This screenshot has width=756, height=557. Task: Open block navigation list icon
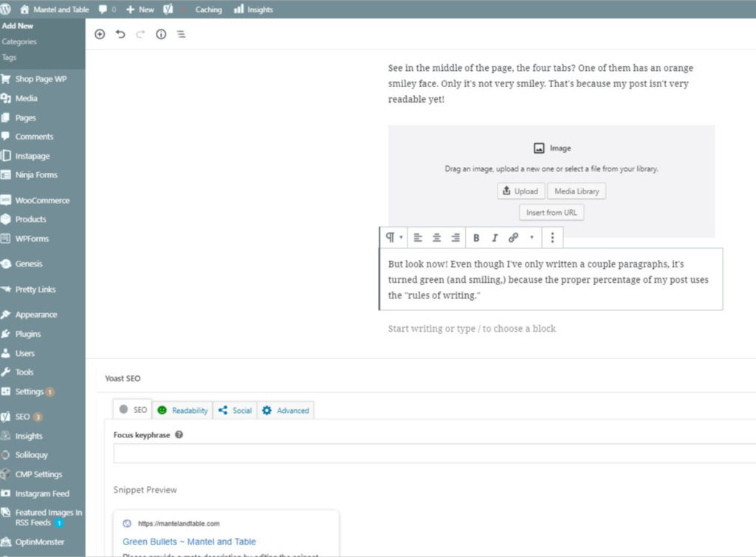pyautogui.click(x=181, y=34)
